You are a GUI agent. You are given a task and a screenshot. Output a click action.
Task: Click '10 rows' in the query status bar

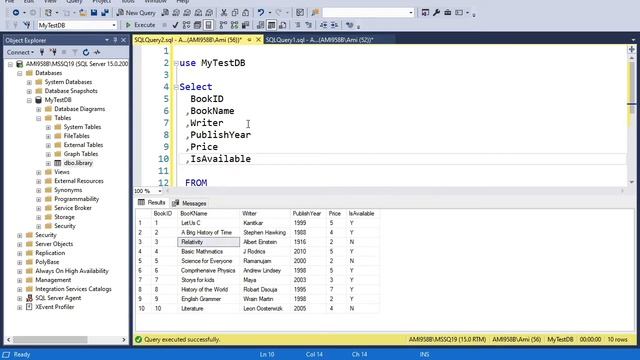tap(617, 340)
